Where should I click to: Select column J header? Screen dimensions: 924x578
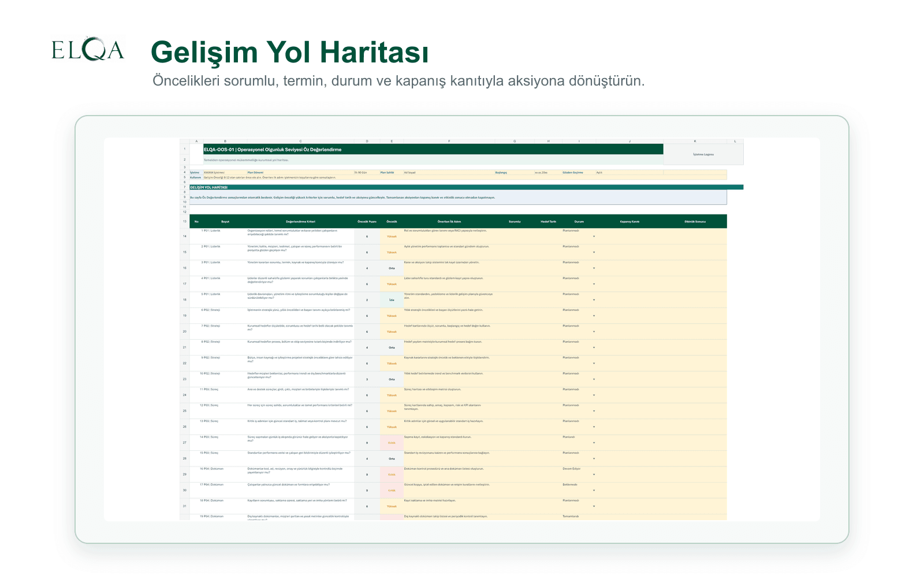tap(629, 141)
